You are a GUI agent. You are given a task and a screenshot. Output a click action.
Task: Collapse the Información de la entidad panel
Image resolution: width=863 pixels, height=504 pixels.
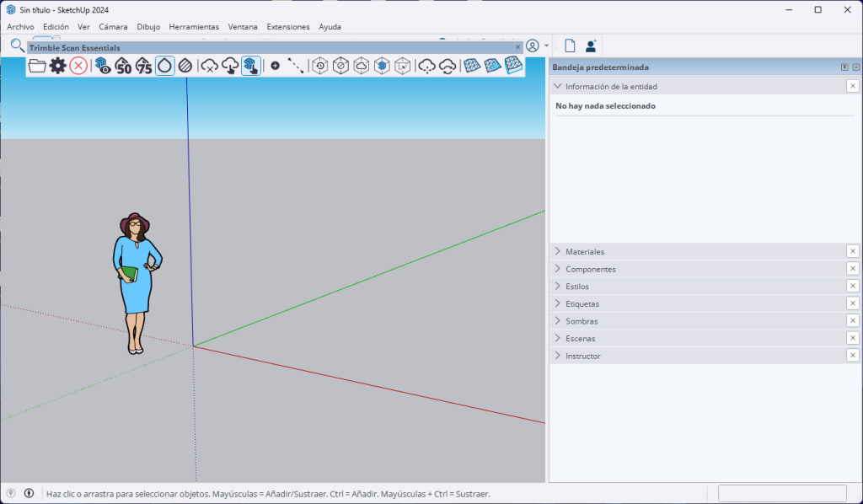pos(558,86)
